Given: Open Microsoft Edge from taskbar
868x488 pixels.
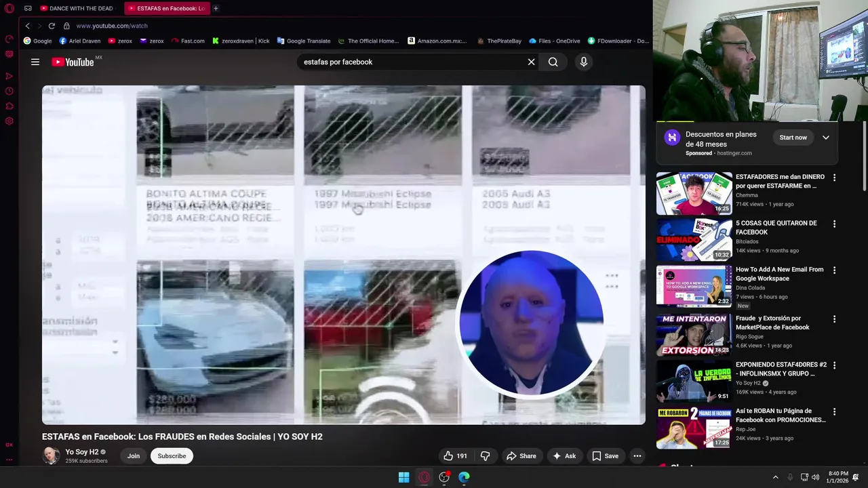Looking at the screenshot, I should (x=464, y=477).
